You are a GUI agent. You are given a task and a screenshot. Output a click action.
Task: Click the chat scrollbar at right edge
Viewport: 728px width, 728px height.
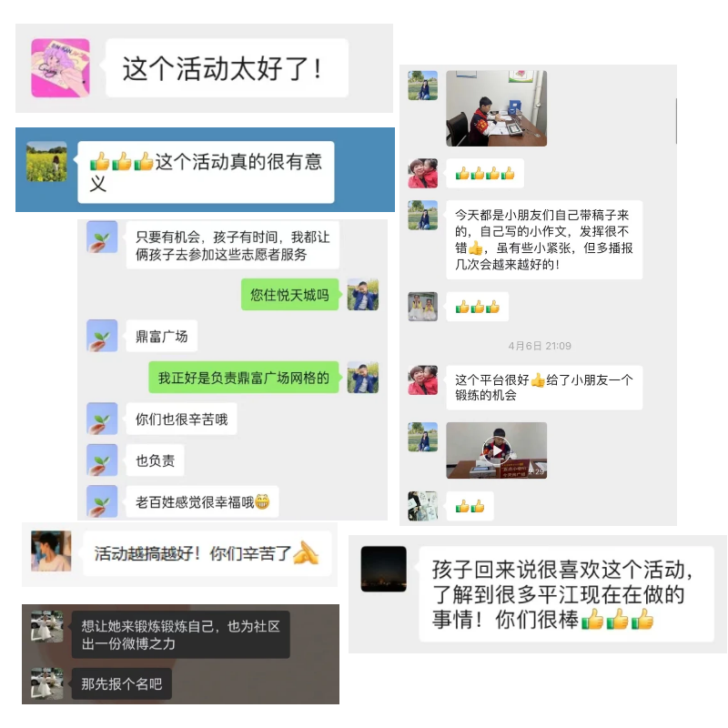pos(676,121)
